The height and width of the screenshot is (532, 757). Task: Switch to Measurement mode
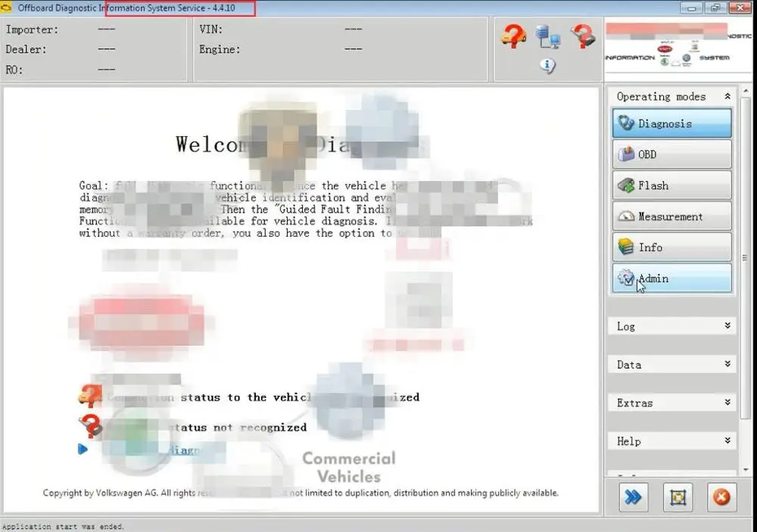point(672,216)
